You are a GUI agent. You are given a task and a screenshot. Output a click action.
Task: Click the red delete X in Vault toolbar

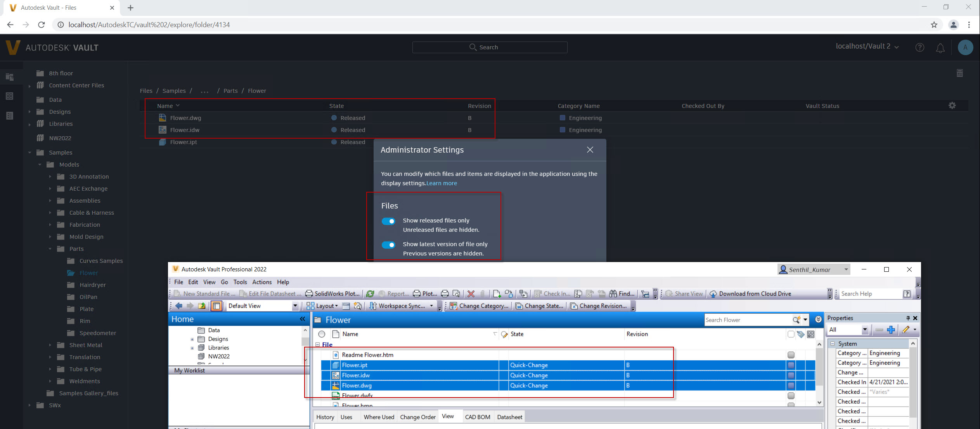click(471, 294)
